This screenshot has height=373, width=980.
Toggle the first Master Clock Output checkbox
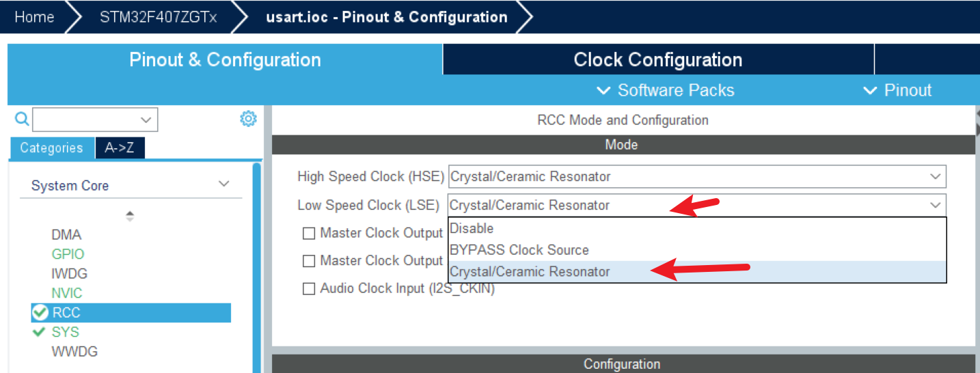[x=309, y=233]
